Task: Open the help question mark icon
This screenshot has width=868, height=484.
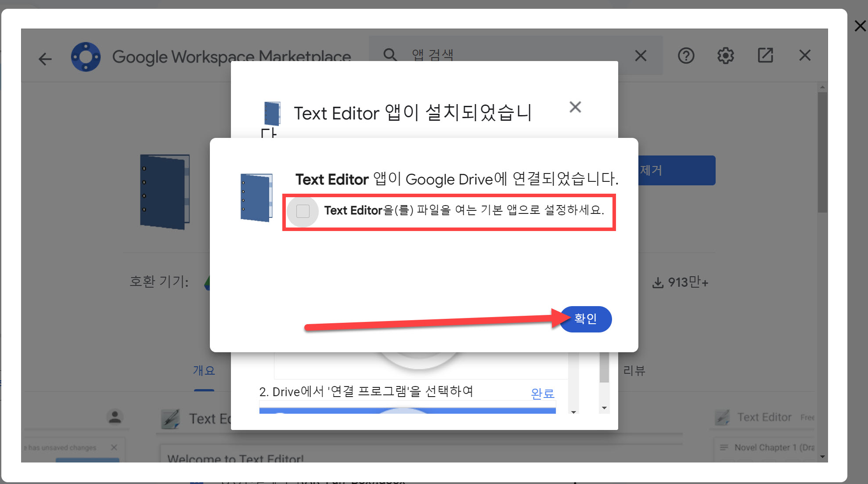Action: (x=686, y=56)
